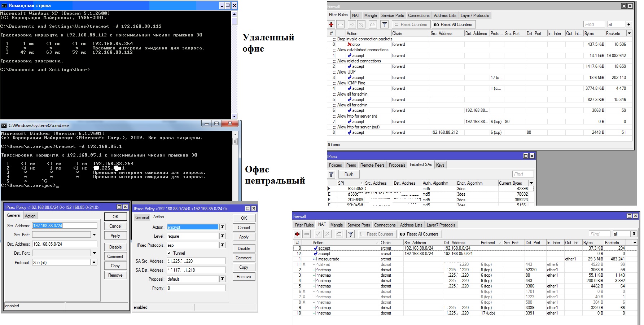Open Protocol 255 (all) dropdown
The width and height of the screenshot is (644, 325).
click(x=94, y=263)
